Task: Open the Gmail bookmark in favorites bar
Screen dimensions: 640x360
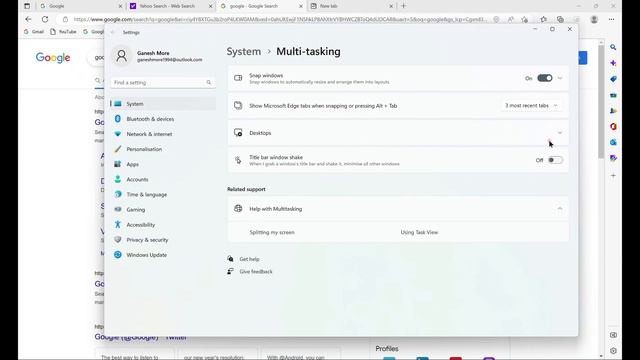Action: point(34,31)
